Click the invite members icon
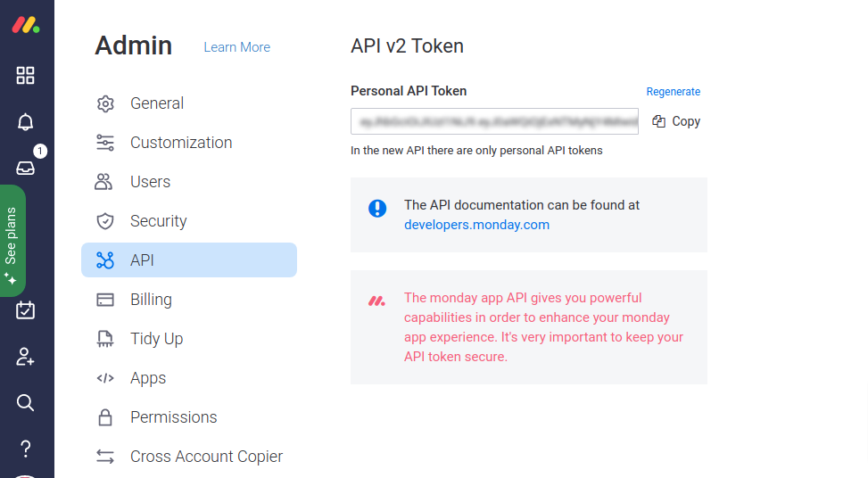The height and width of the screenshot is (478, 868). pos(25,357)
